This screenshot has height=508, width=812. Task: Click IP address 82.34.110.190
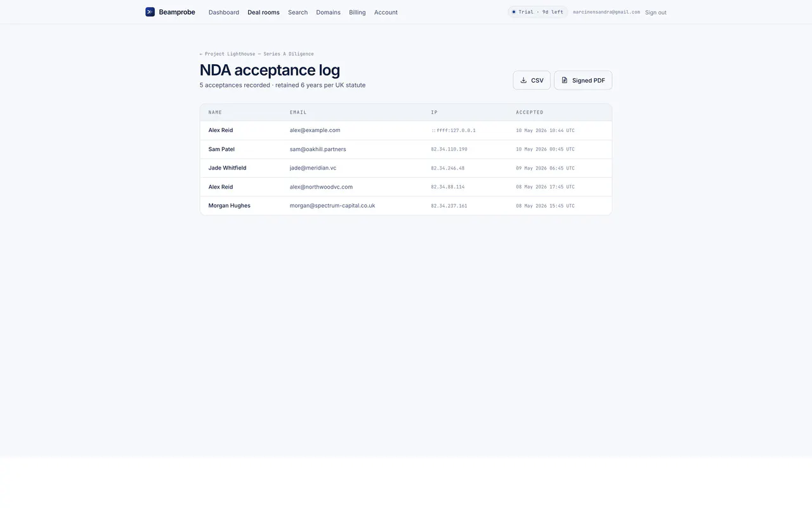[x=449, y=149]
